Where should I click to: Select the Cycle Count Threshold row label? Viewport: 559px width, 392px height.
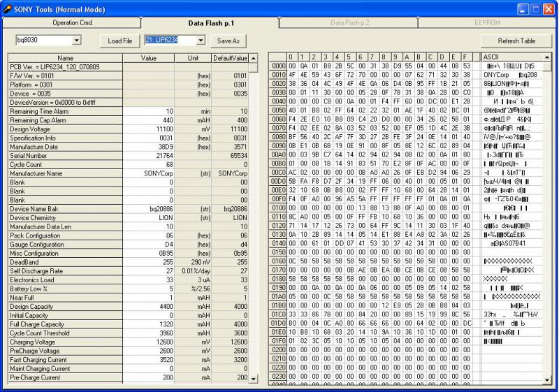[65, 333]
